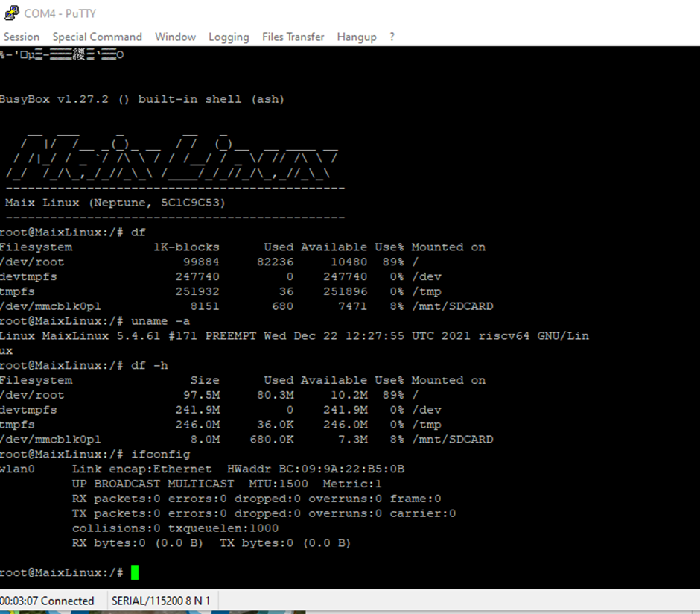Click the 'Linux MaixLinux 5.4.61 #171' output line
Viewport: 700px width, 614px height.
[294, 336]
